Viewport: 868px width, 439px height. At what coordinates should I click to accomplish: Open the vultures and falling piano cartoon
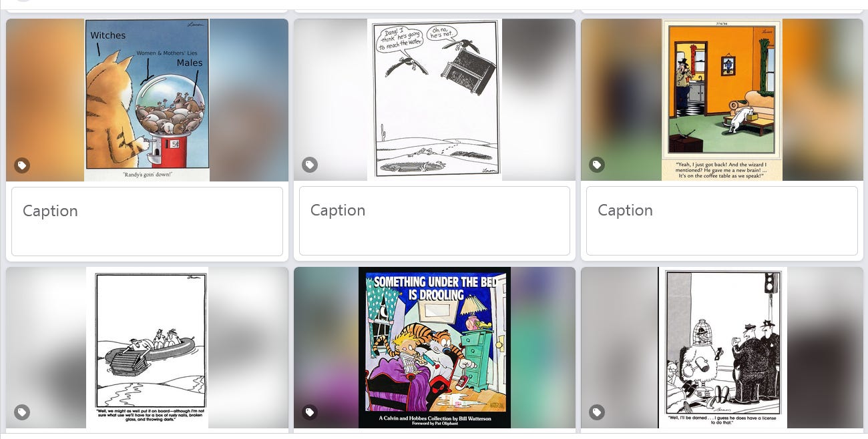[x=435, y=100]
